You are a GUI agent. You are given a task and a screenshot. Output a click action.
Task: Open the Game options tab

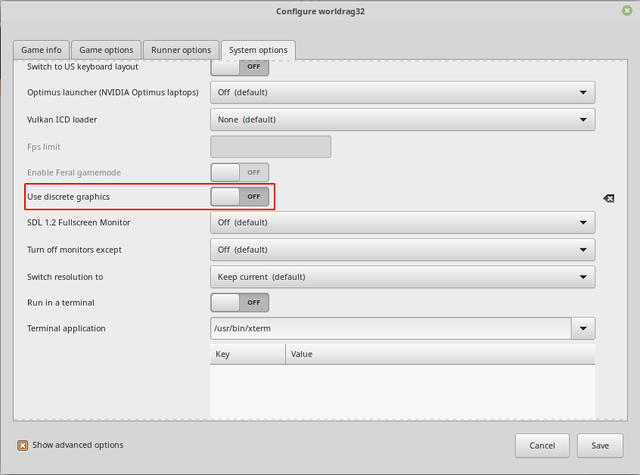pos(106,50)
